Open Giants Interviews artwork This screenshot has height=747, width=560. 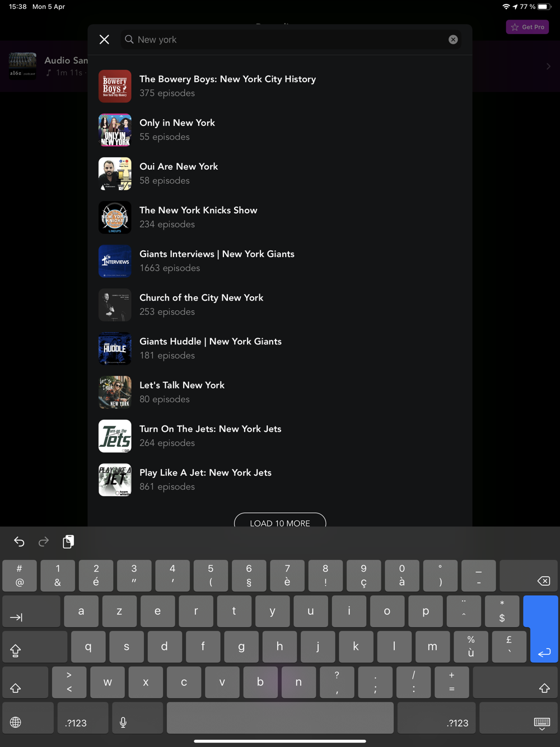point(115,261)
